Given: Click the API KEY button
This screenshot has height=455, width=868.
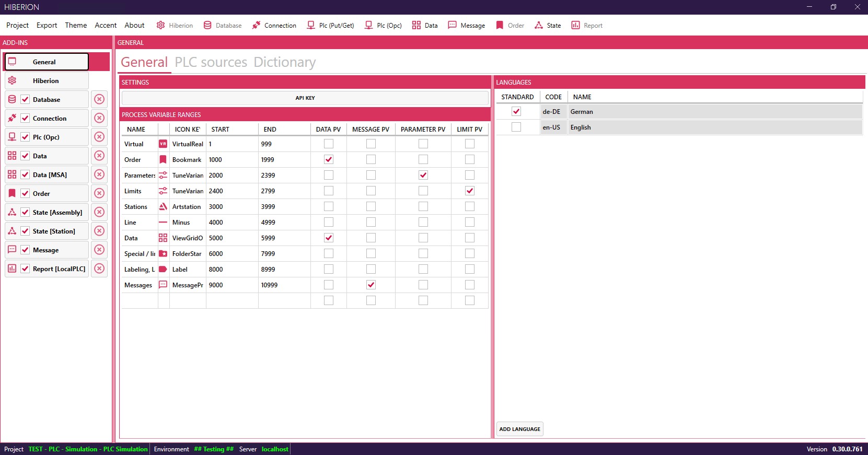Looking at the screenshot, I should tap(305, 98).
